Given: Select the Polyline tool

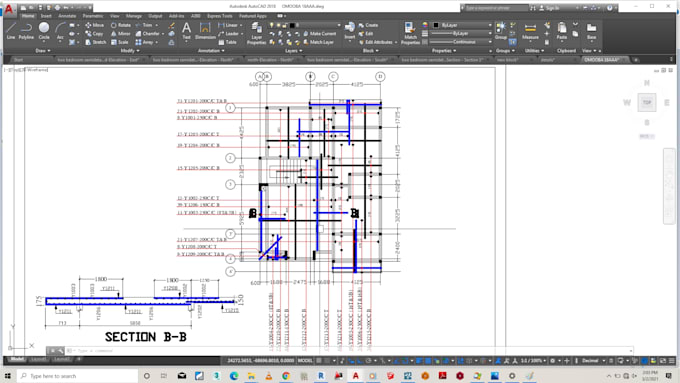Looking at the screenshot, I should tap(26, 31).
